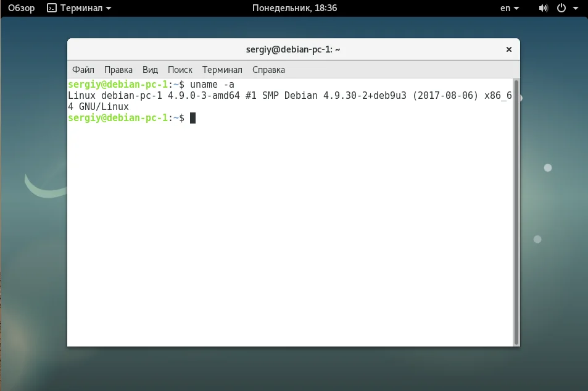Click the terminal icon in top bar
588x391 pixels.
pyautogui.click(x=52, y=8)
